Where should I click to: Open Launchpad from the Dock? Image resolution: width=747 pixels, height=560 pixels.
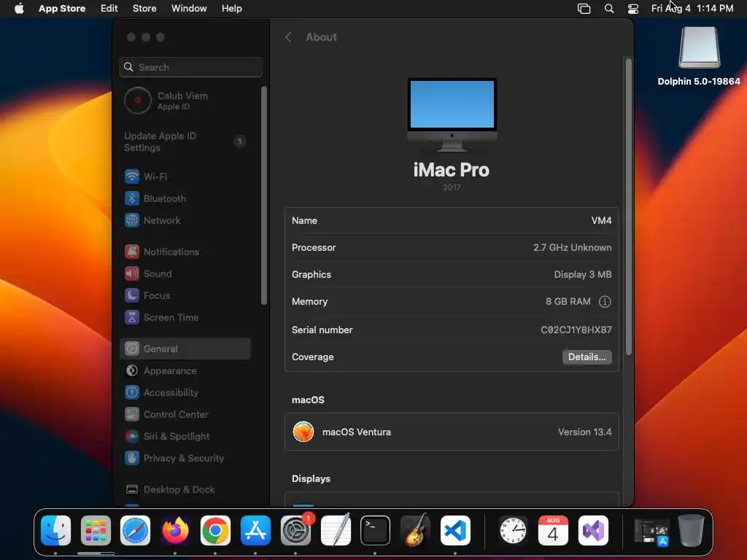point(96,531)
